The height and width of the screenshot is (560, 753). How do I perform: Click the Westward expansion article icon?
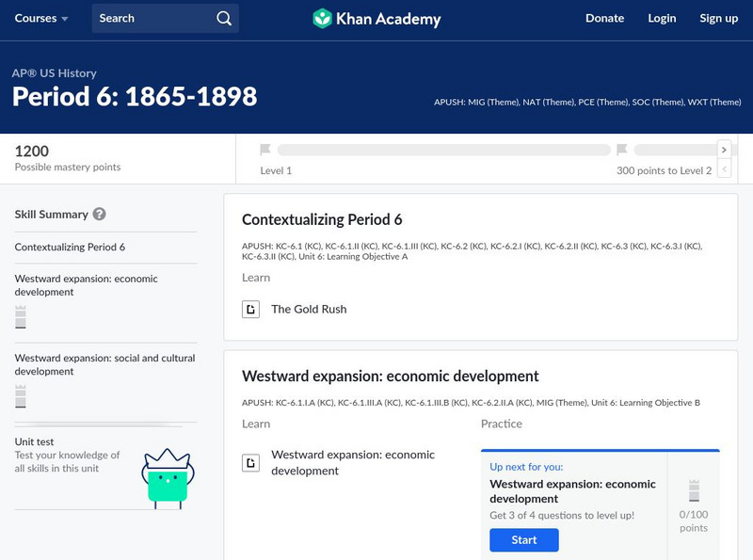point(250,462)
